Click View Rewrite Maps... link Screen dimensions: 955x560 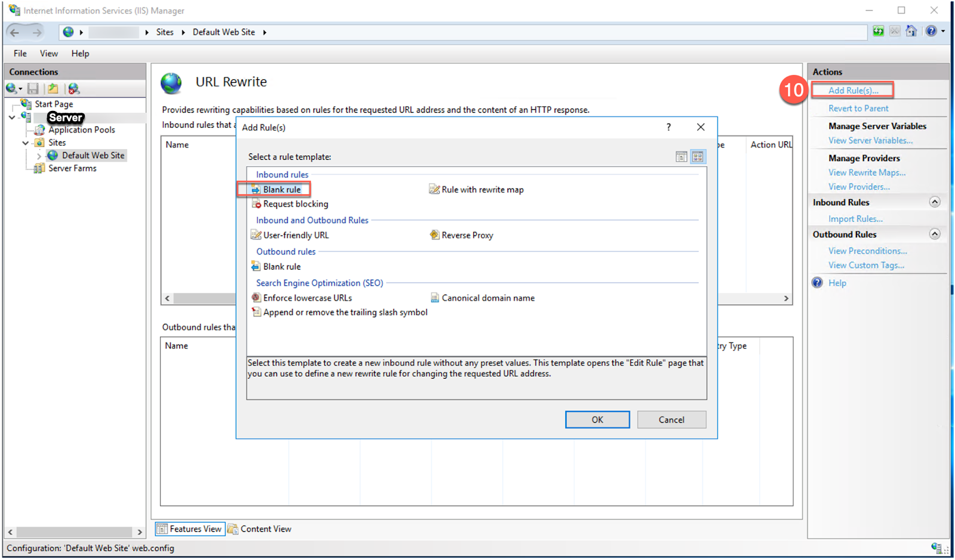coord(867,172)
